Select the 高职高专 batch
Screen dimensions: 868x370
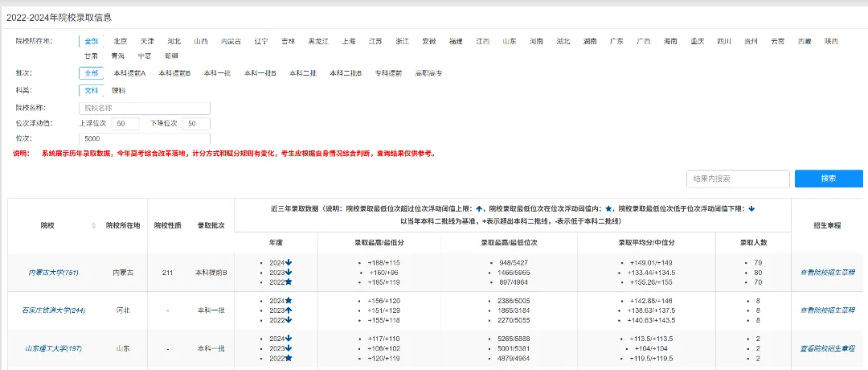(x=429, y=73)
